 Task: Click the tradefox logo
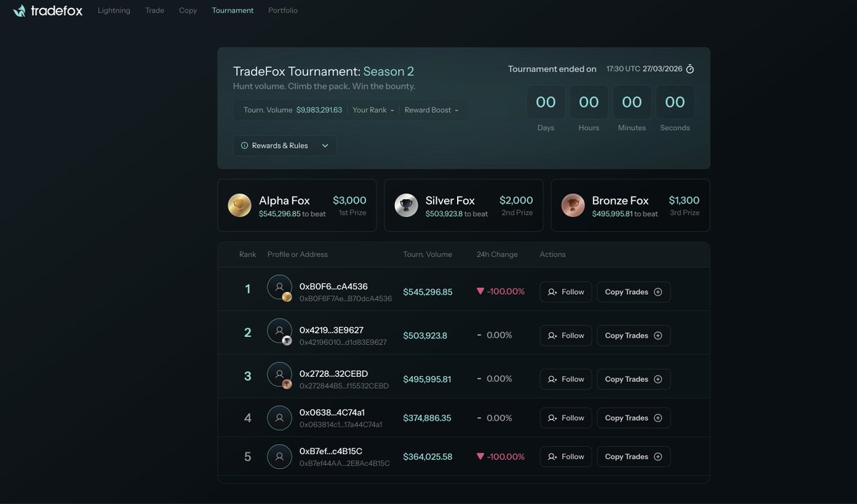(47, 11)
